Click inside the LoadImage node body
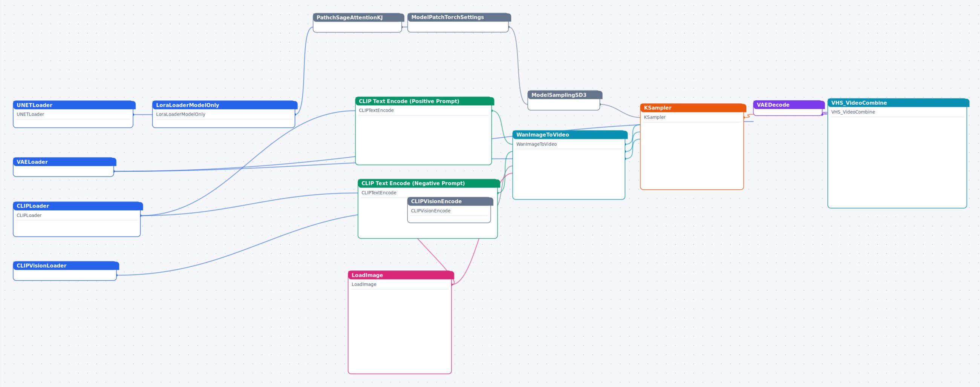Image resolution: width=980 pixels, height=387 pixels. [400, 331]
